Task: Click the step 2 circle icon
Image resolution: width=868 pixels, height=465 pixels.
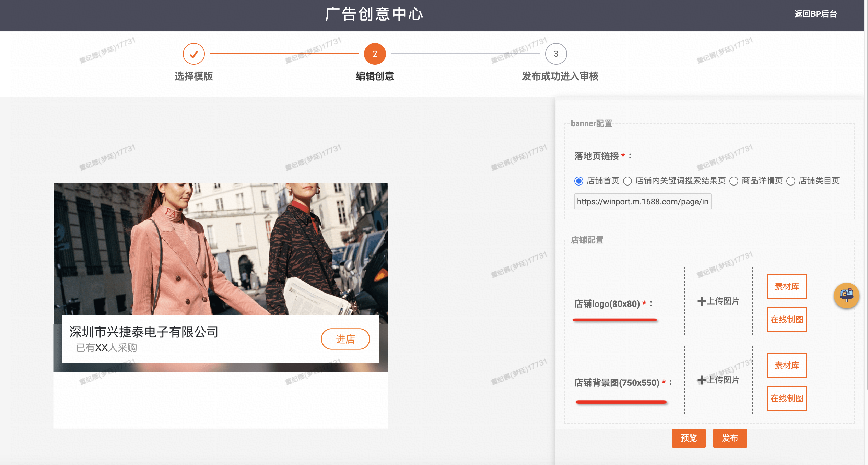Action: pyautogui.click(x=375, y=54)
